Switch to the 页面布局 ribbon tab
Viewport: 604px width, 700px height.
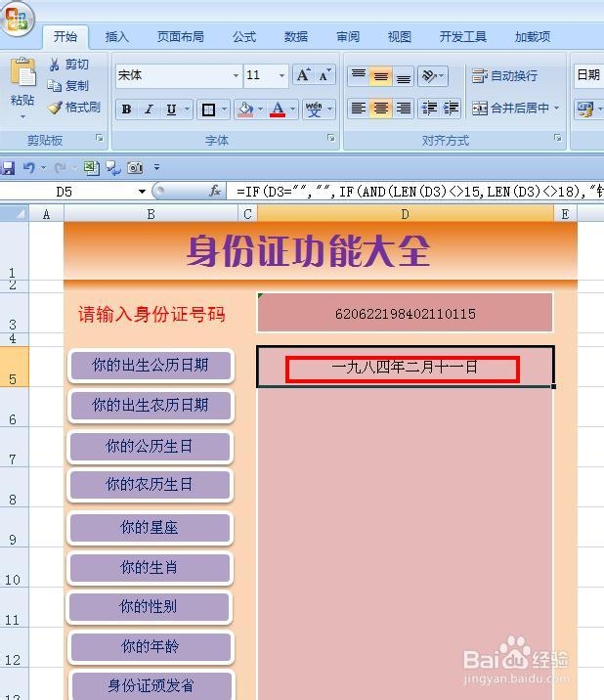pyautogui.click(x=181, y=36)
